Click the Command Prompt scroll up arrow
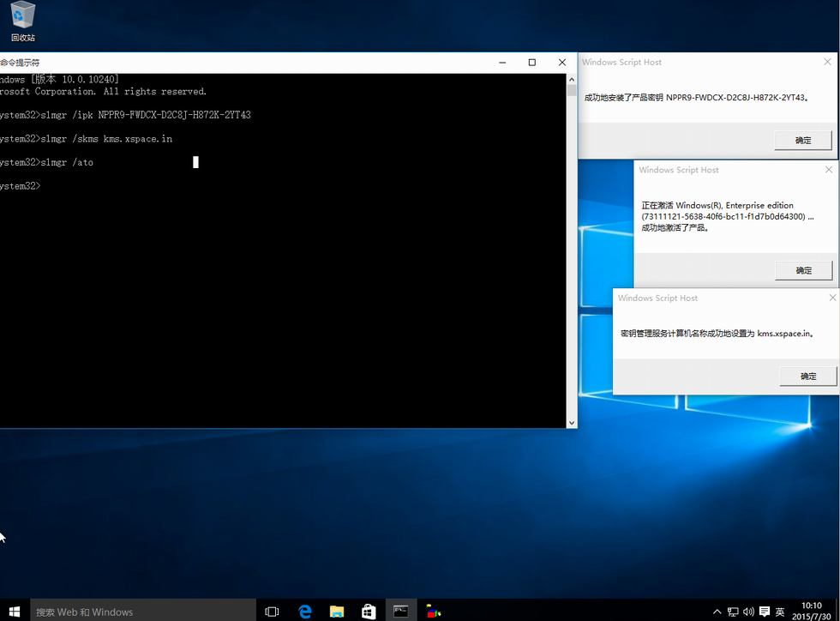This screenshot has width=840, height=621. click(572, 80)
